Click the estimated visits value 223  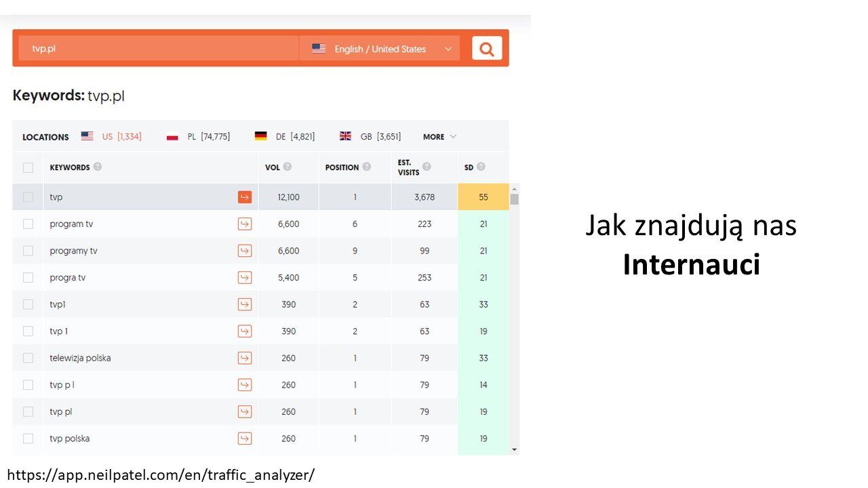(x=425, y=224)
